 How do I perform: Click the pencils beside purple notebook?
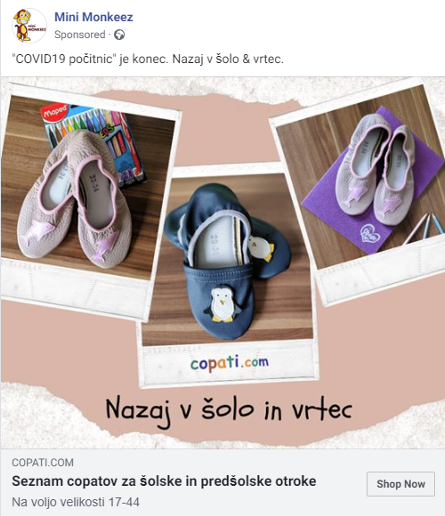(425, 227)
